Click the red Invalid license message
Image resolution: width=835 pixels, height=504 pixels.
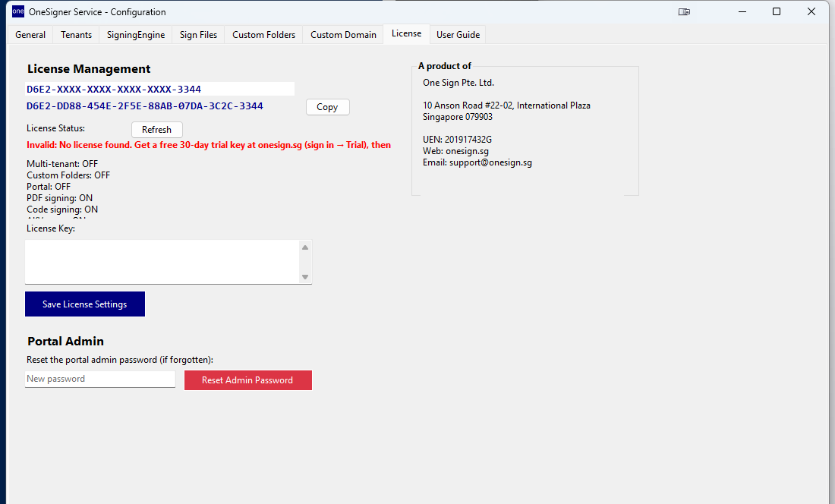coord(209,145)
